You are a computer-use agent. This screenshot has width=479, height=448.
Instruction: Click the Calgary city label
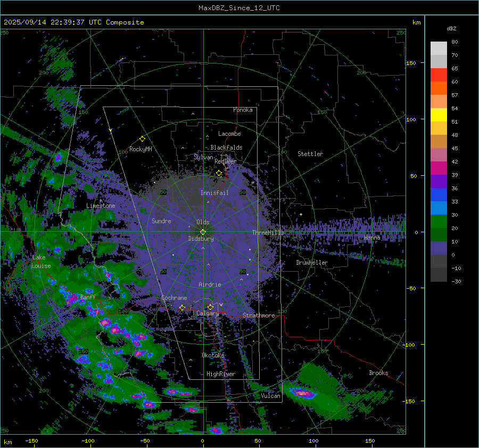coord(208,313)
